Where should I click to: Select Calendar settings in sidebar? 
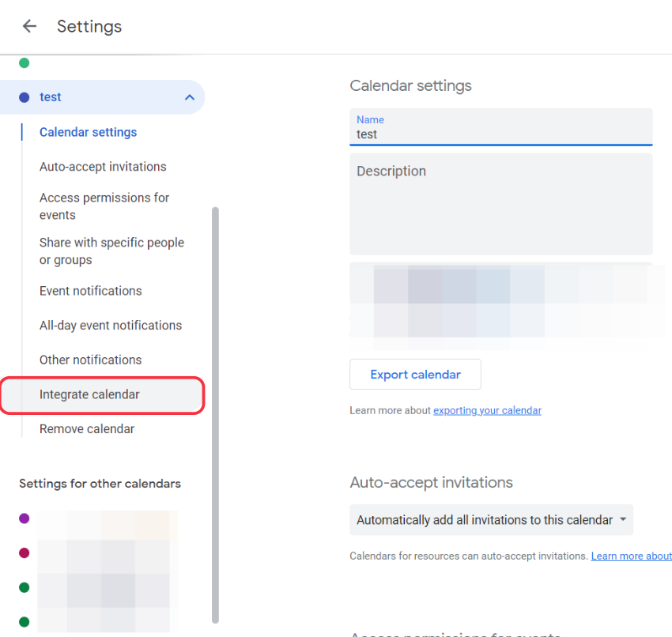point(88,132)
